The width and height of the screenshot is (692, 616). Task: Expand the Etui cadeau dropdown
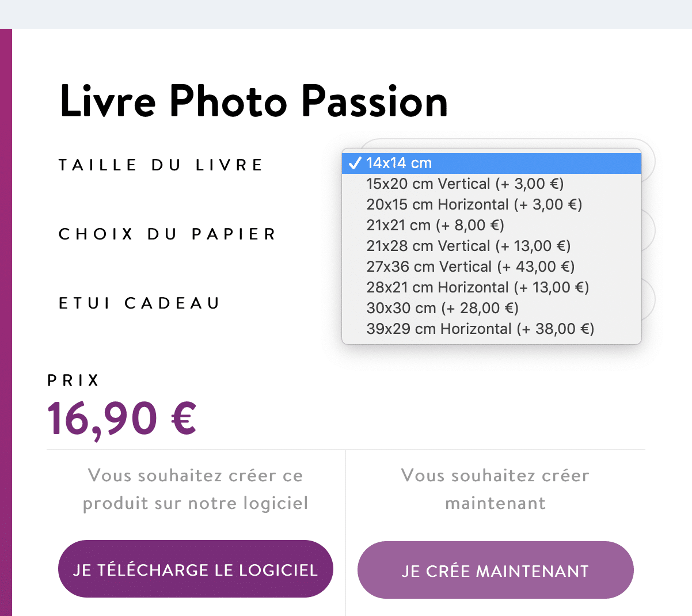coord(648,299)
